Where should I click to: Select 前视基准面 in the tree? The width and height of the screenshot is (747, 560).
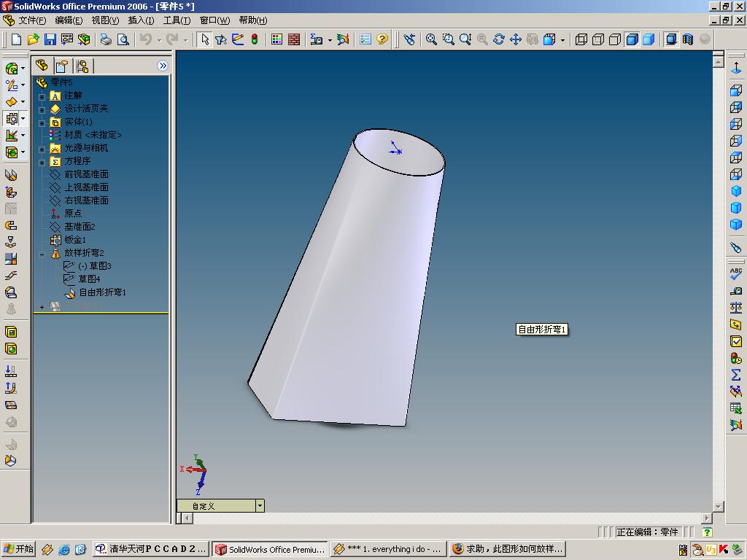[86, 174]
